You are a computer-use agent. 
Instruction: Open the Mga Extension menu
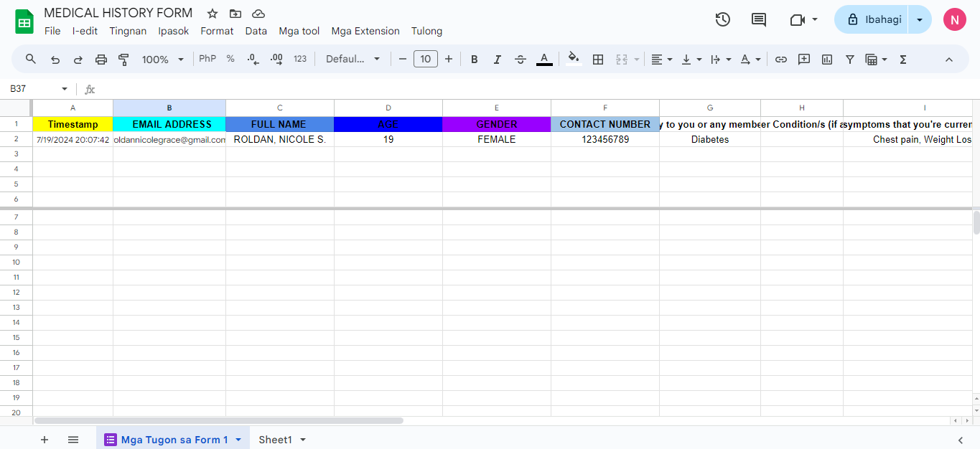(x=365, y=31)
